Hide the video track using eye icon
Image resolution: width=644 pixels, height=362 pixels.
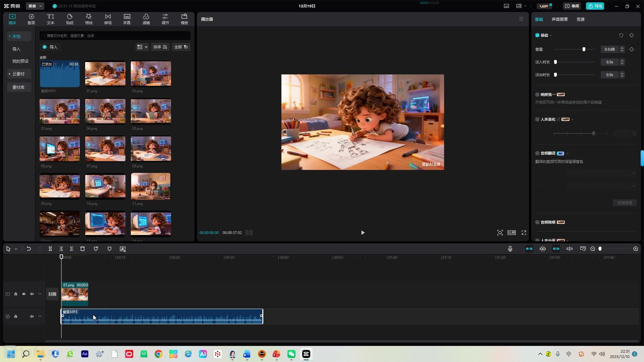pos(24,294)
